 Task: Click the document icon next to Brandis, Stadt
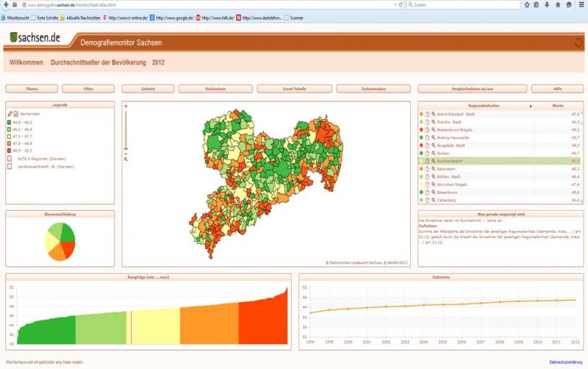pos(427,122)
